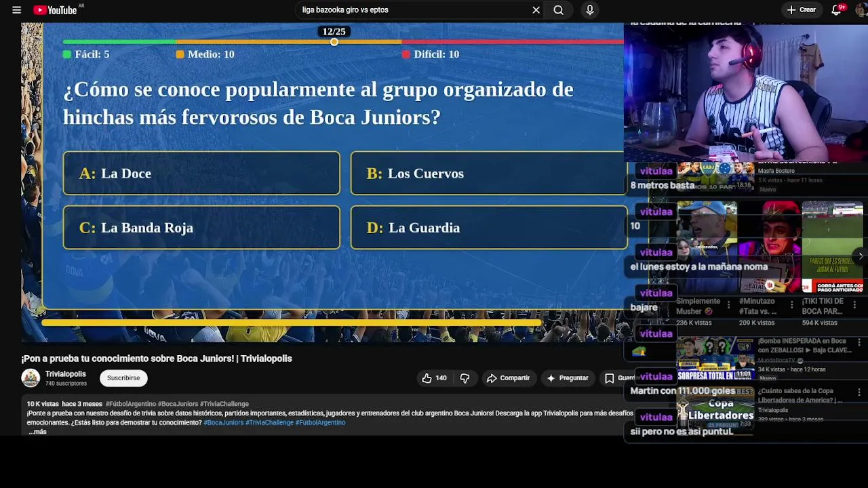Open the blue #BocaJuniors hashtag in description text
868x488 pixels.
[x=223, y=422]
